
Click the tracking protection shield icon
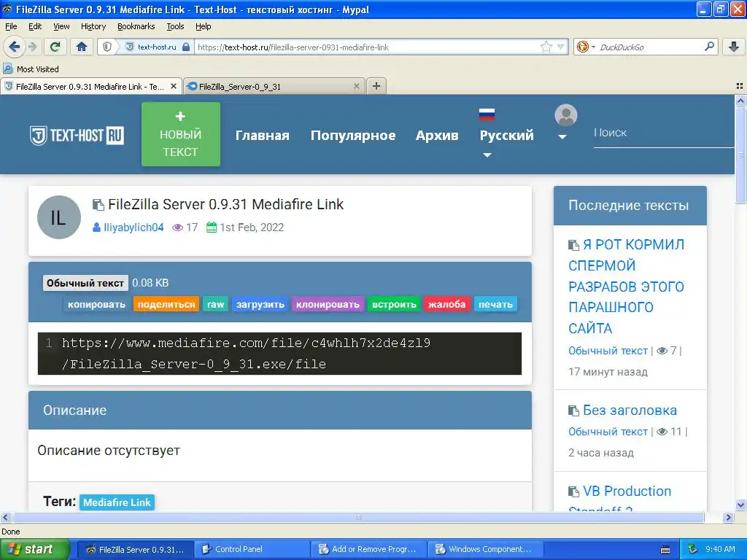(x=107, y=47)
